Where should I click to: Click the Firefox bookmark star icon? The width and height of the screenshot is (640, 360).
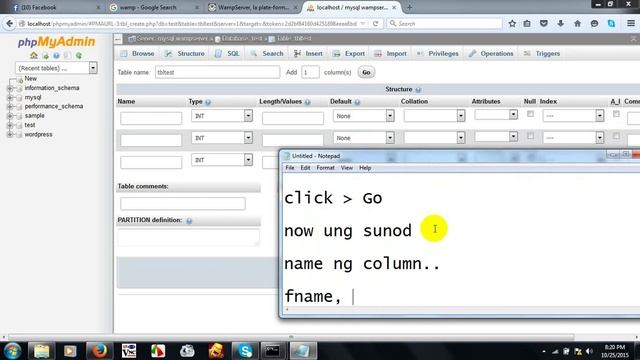(512, 24)
